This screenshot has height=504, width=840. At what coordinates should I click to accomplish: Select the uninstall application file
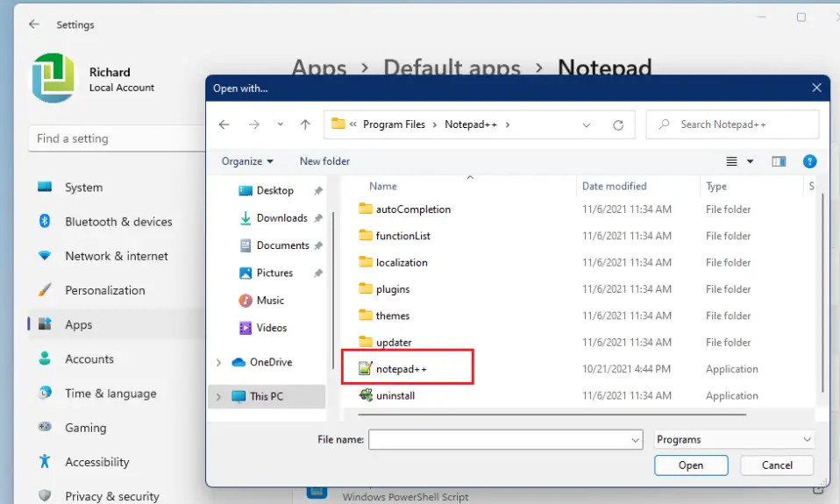pyautogui.click(x=395, y=396)
